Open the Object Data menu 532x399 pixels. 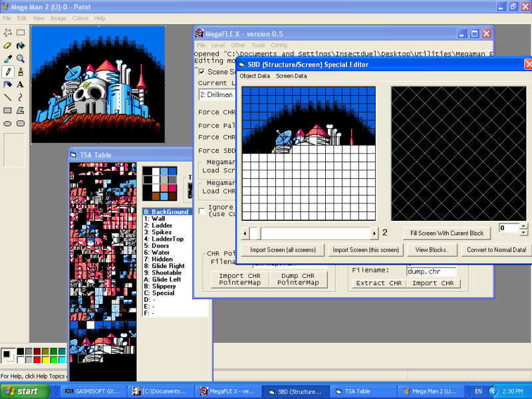point(255,76)
